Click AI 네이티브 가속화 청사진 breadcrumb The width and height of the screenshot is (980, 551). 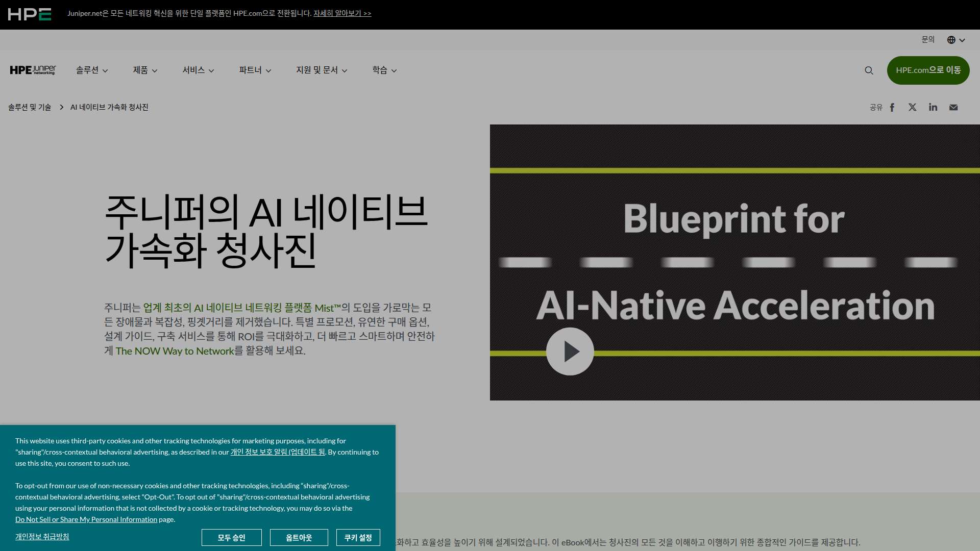tap(109, 107)
